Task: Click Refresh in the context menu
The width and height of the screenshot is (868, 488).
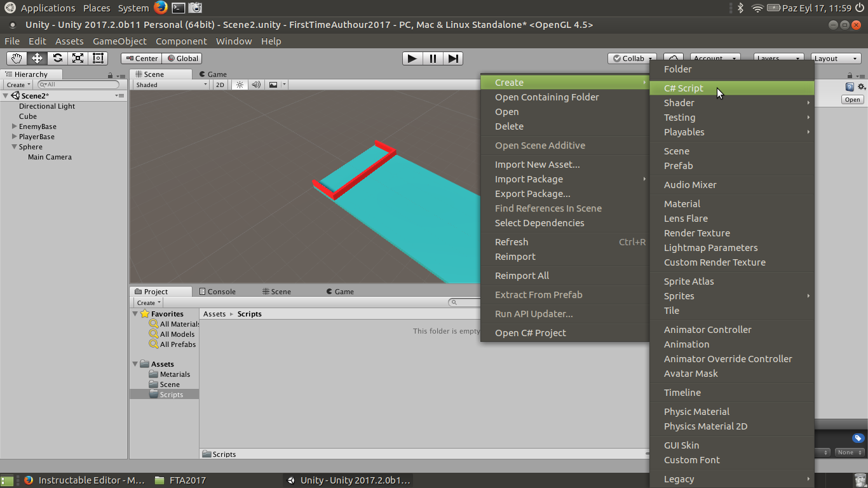Action: [564, 242]
